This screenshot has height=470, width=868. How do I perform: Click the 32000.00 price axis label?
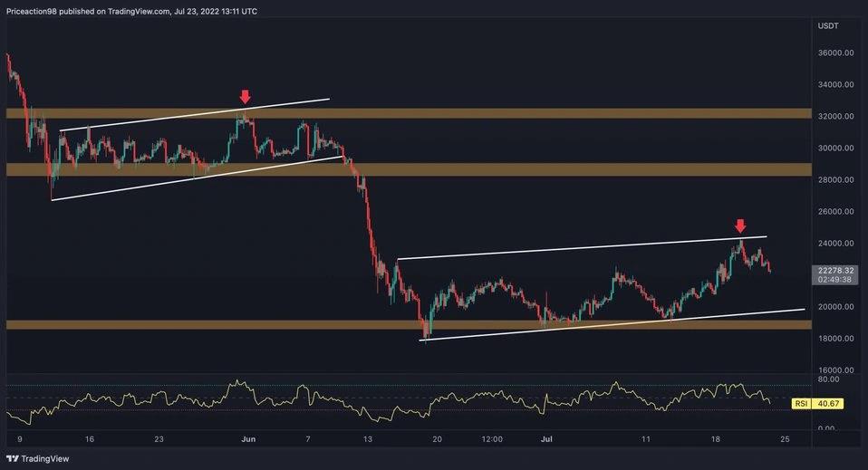pyautogui.click(x=836, y=116)
